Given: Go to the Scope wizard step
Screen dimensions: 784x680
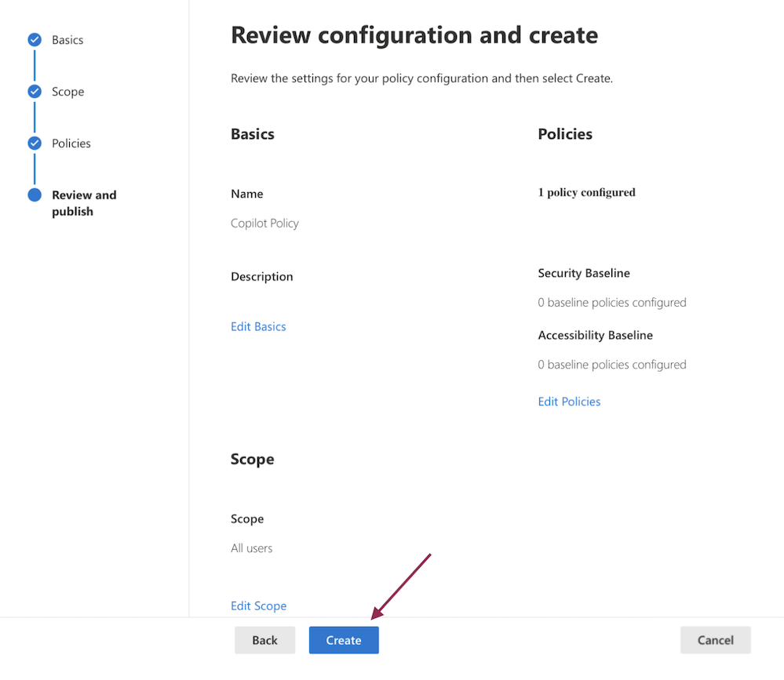Looking at the screenshot, I should [x=68, y=92].
